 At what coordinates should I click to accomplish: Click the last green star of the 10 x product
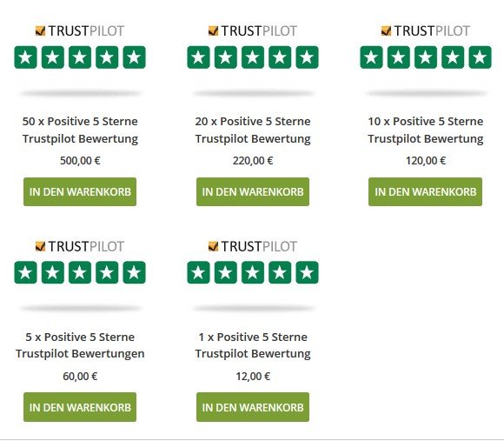tap(480, 57)
